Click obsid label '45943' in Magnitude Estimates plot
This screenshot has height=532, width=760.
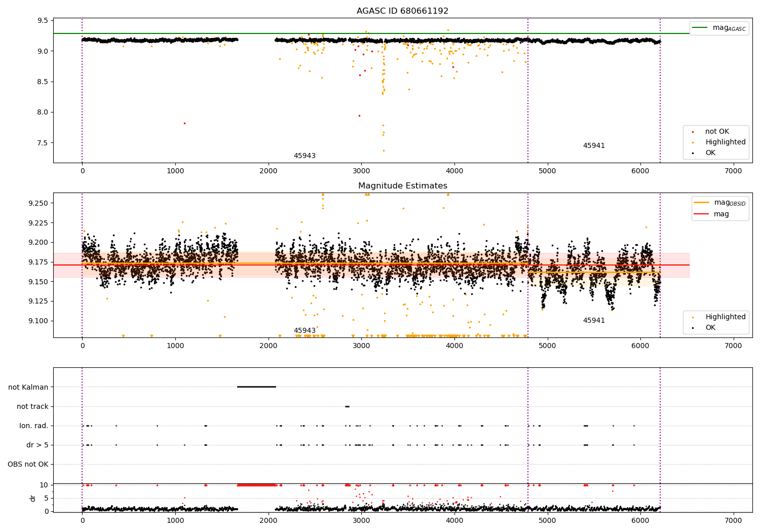305,331
